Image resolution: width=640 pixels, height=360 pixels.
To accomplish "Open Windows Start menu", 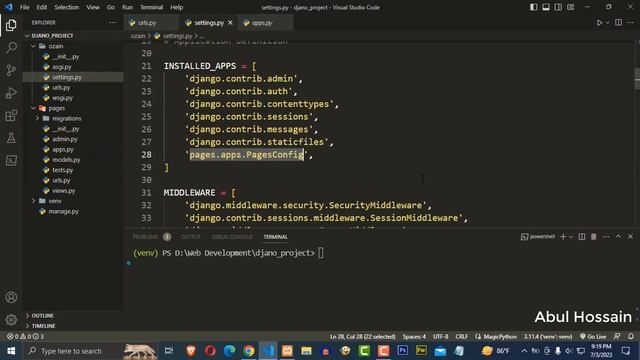I will [x=11, y=351].
